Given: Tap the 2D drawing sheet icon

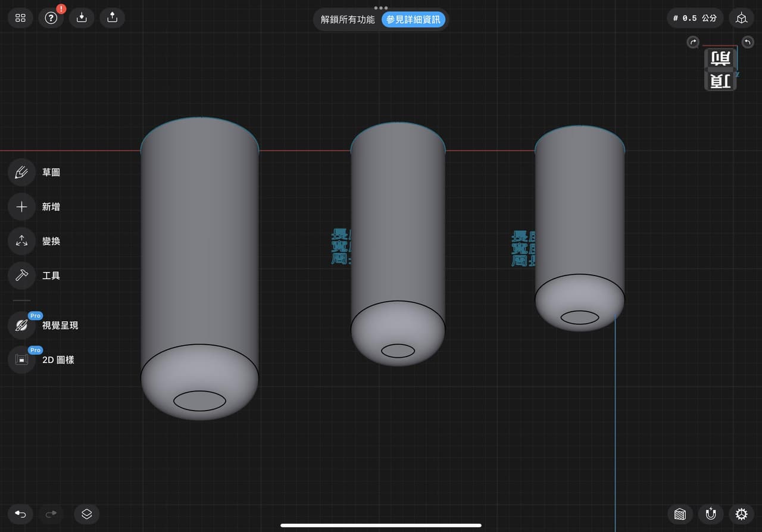Looking at the screenshot, I should (21, 359).
